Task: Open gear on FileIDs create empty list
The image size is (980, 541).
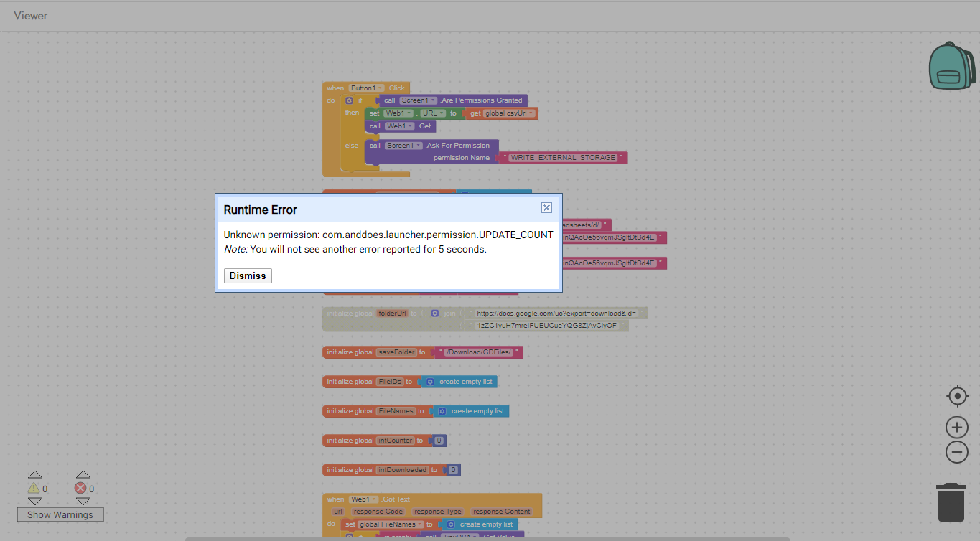Action: click(x=430, y=382)
